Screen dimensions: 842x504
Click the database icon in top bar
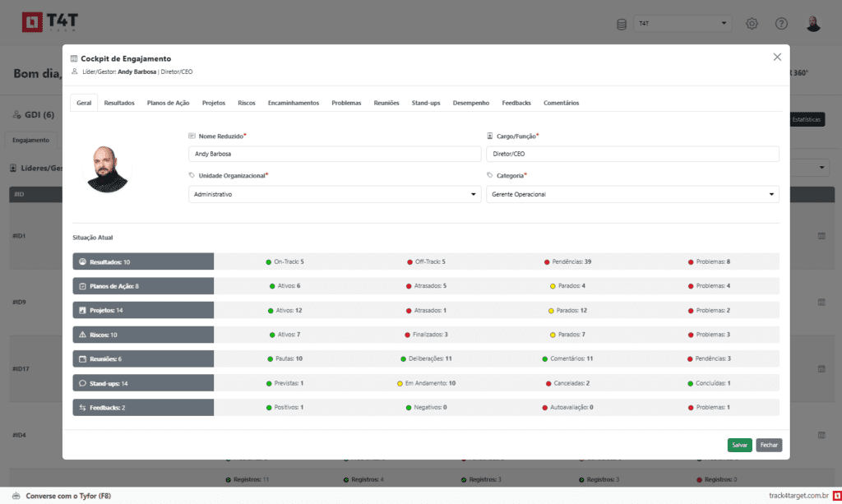[622, 24]
